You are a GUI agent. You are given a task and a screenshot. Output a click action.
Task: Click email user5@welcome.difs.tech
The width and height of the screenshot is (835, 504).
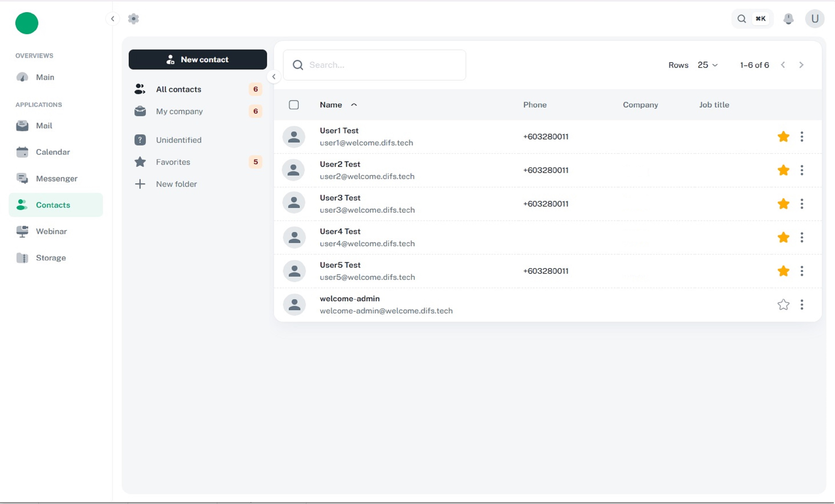point(367,277)
